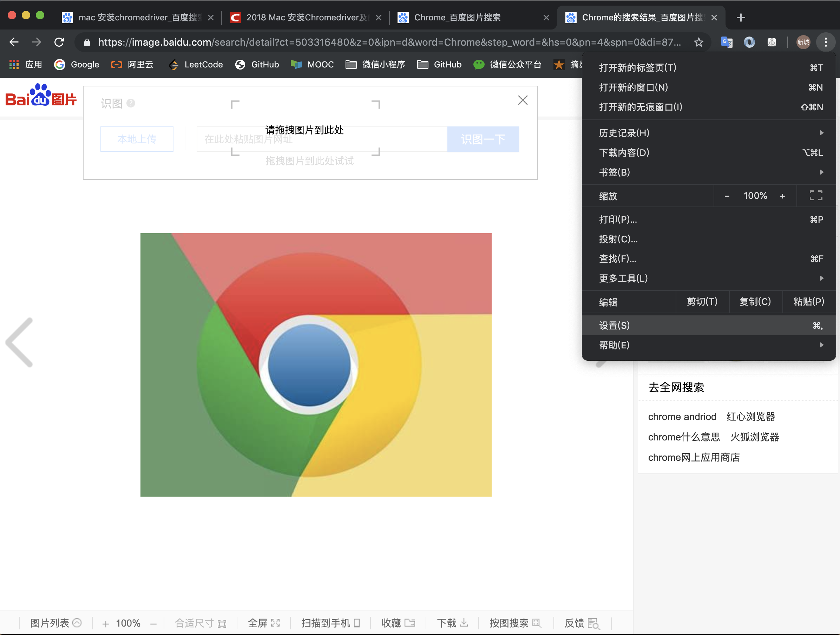The height and width of the screenshot is (635, 840).
Task: Click 收藏 in bottom toolbar
Action: (x=398, y=623)
